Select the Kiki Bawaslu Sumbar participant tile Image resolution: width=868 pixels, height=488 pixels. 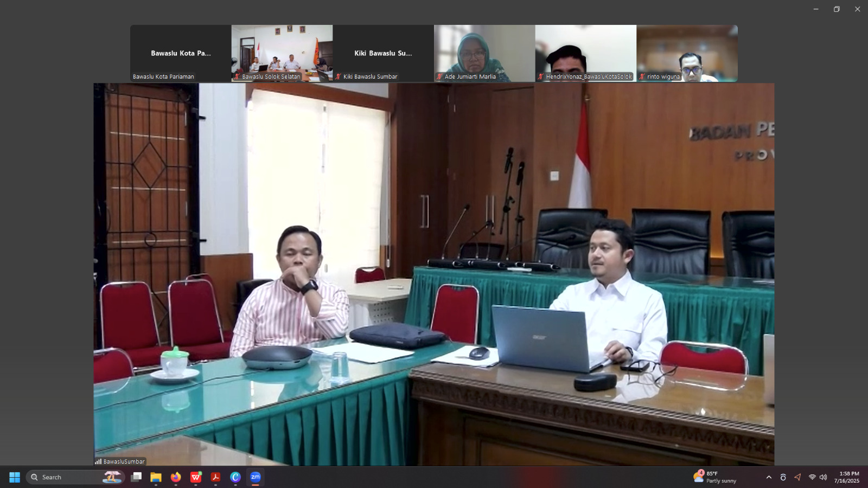click(383, 53)
